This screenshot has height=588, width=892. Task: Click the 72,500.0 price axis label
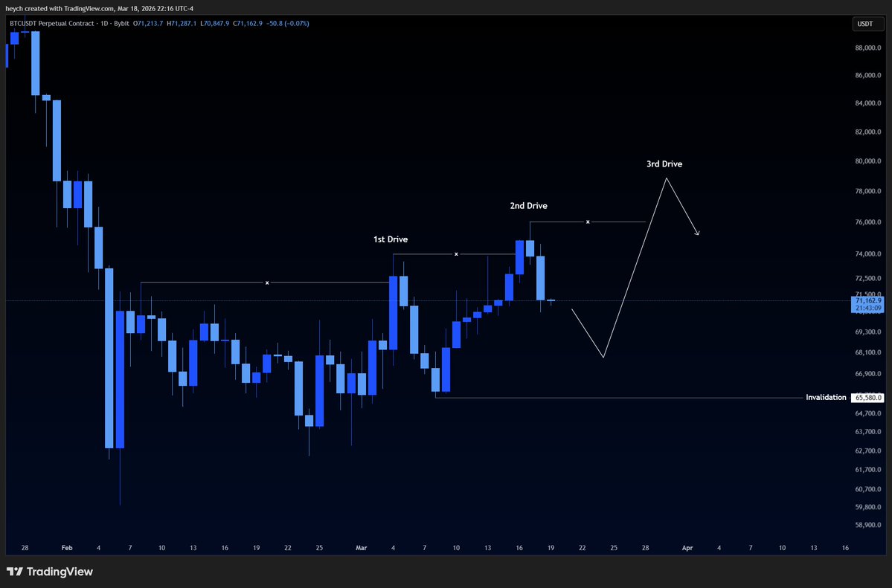pyautogui.click(x=868, y=278)
